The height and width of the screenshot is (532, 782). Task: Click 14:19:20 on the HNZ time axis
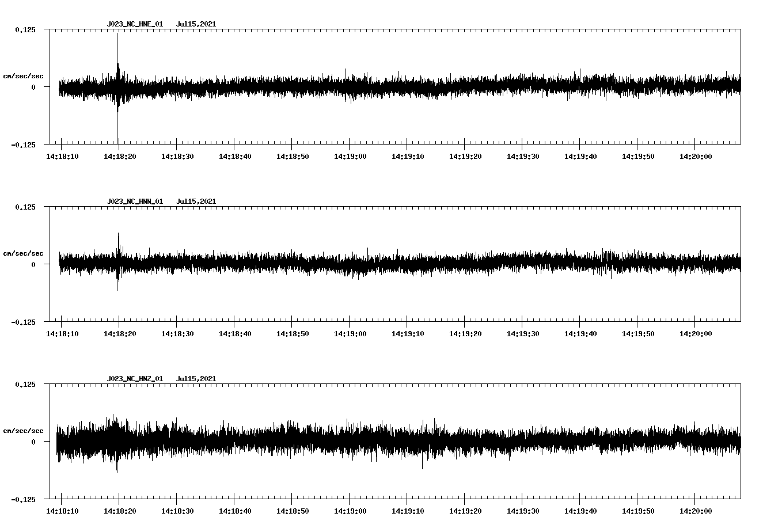pos(465,511)
